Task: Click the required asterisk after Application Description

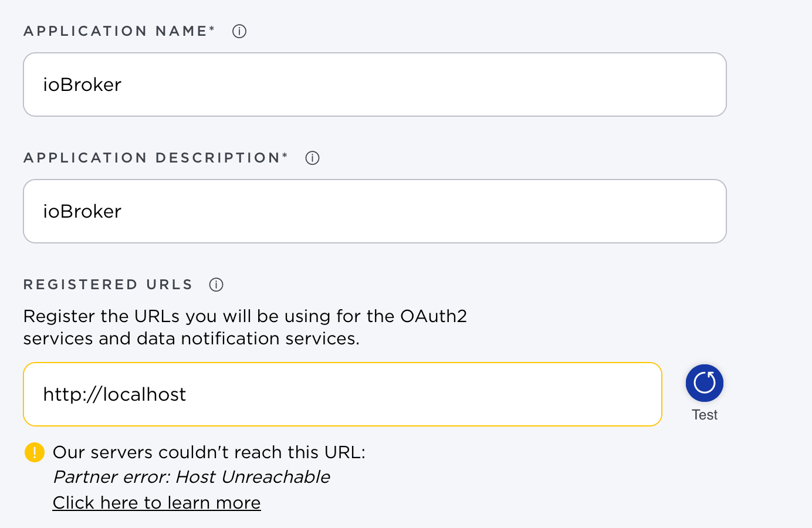Action: (285, 155)
